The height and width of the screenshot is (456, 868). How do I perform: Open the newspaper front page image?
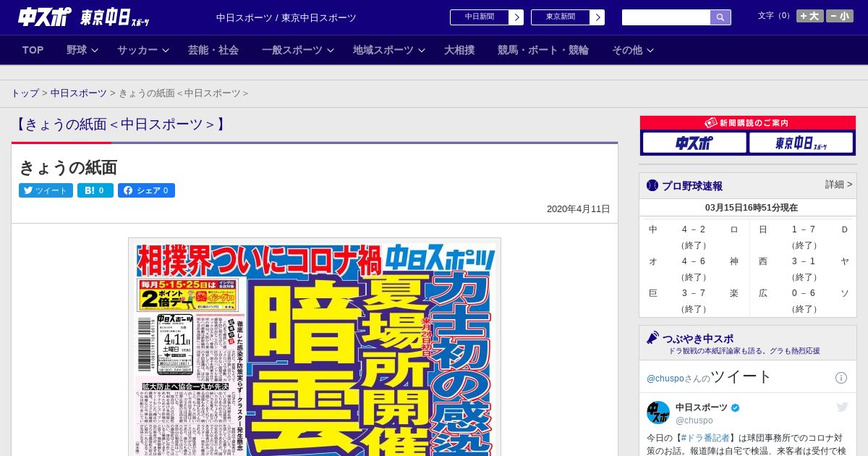click(x=315, y=347)
